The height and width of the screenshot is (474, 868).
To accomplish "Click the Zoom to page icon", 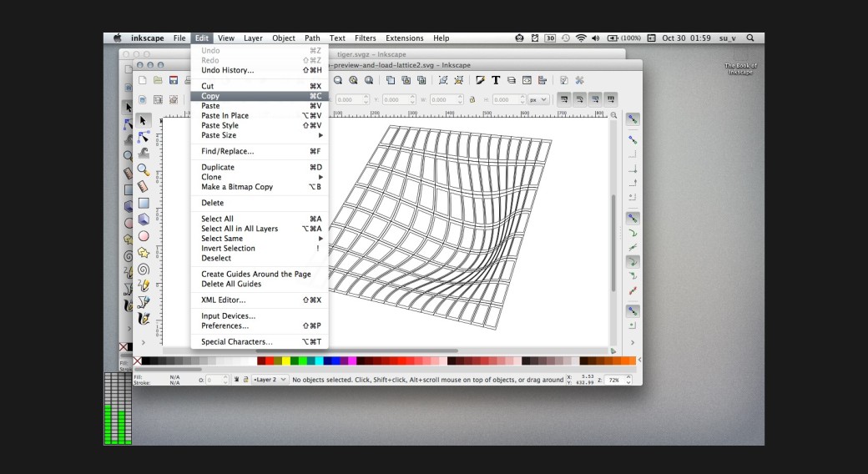I will [x=369, y=80].
